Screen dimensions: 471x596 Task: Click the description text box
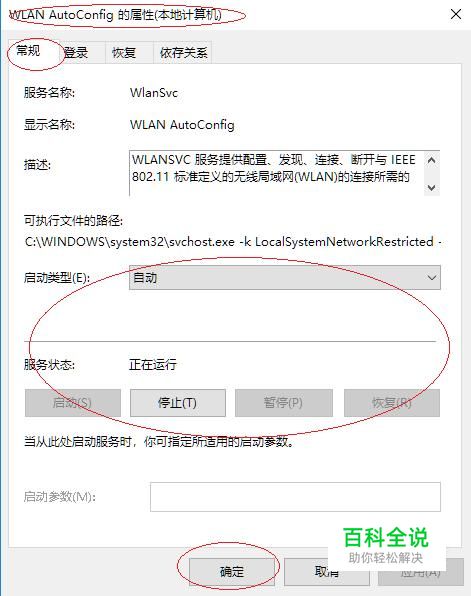(x=276, y=173)
